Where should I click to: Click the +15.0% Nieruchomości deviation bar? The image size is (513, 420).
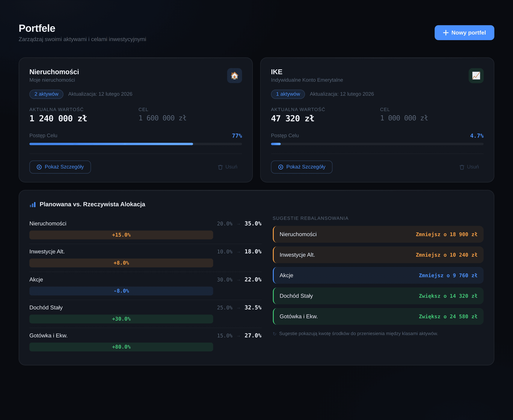tap(121, 235)
